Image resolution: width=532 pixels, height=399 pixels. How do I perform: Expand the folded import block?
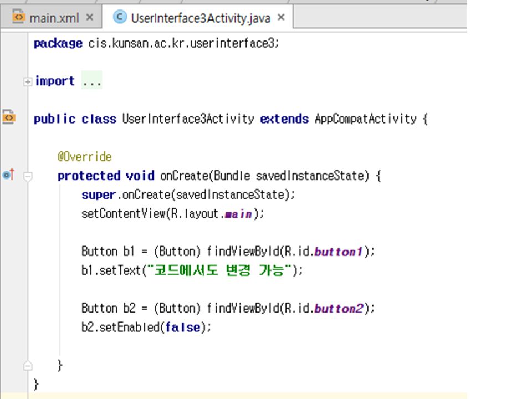27,81
